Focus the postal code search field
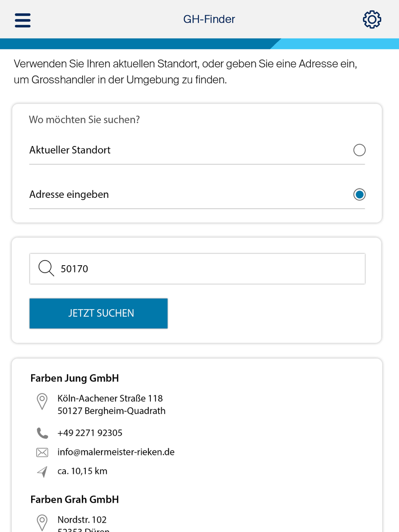This screenshot has height=532, width=399. pos(197,269)
